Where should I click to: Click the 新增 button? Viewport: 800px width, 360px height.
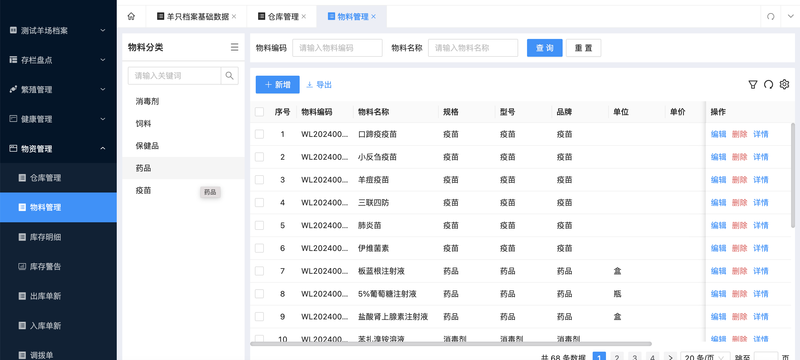click(278, 85)
